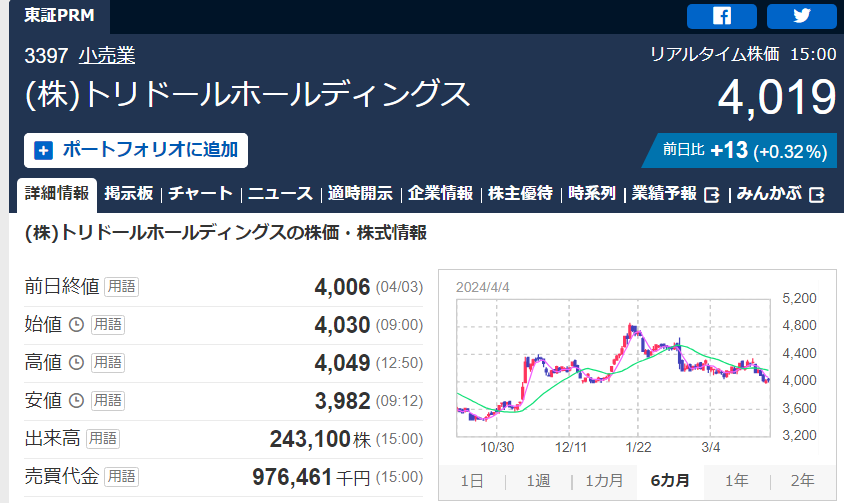
Task: Click the 始値 value 4,030
Action: point(342,325)
